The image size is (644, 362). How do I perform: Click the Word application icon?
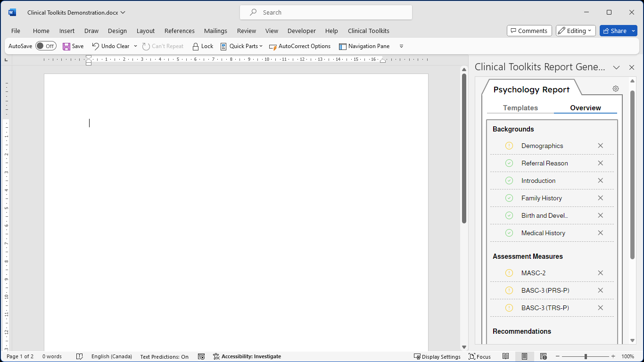12,12
